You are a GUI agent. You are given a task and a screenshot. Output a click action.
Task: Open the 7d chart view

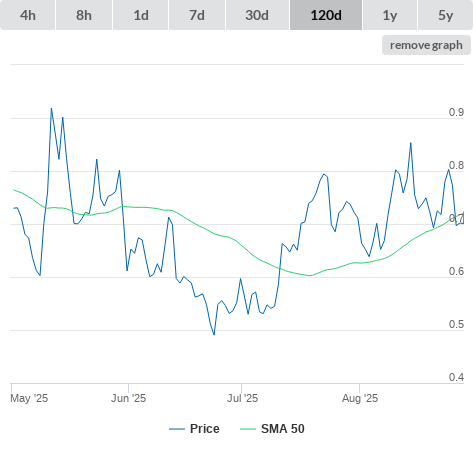coord(197,15)
